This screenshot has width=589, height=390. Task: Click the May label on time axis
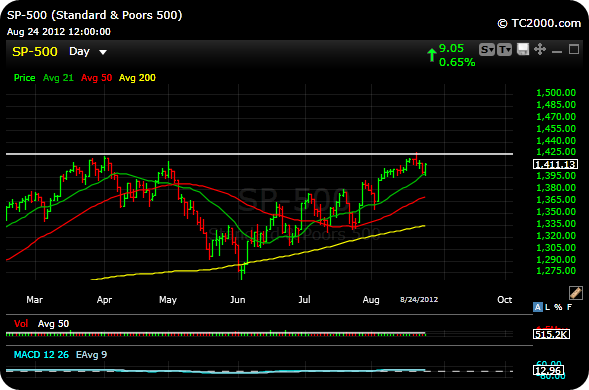pos(168,300)
